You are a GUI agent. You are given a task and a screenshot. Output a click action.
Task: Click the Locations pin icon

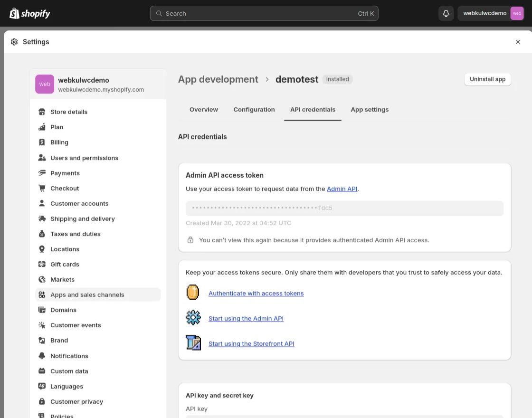pos(42,249)
